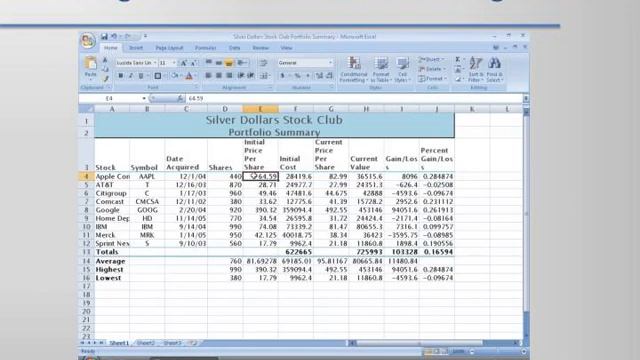Click the Decrease Indent icon
This screenshot has height=360, width=640.
click(240, 76)
